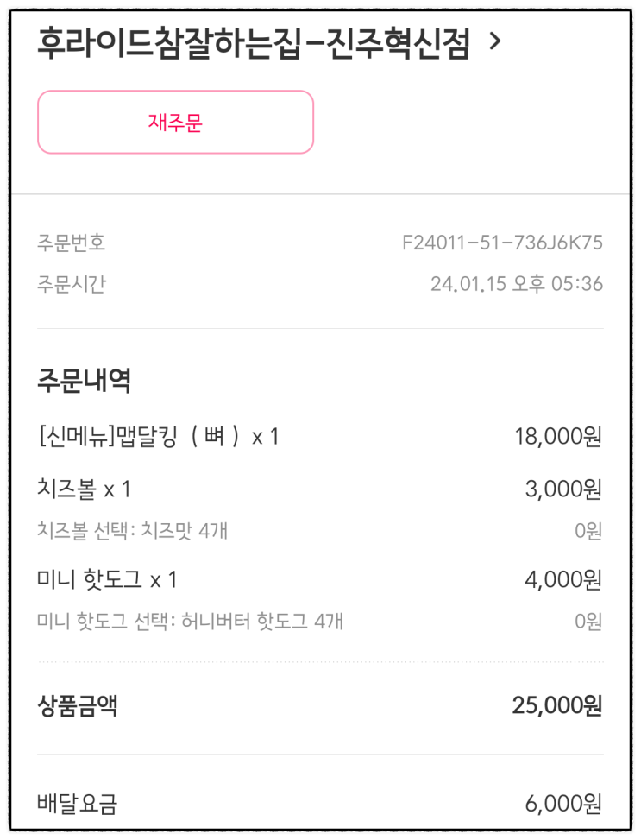Screen dimensions: 641x840
Task: Select the 치즈볼 x 1 item
Action: pyautogui.click(x=84, y=489)
